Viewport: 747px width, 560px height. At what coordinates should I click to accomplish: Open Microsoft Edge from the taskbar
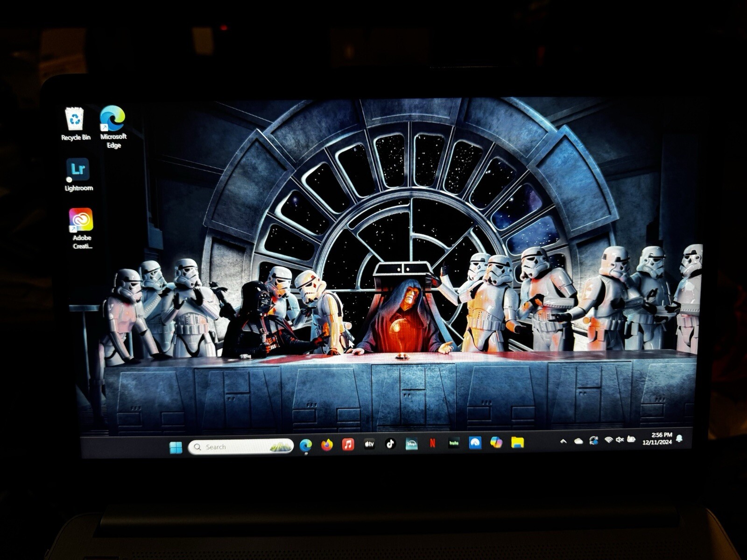click(306, 446)
